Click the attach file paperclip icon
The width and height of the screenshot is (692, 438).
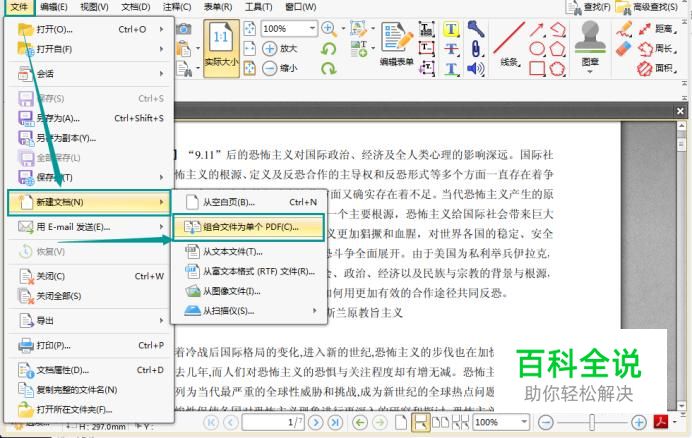476,49
